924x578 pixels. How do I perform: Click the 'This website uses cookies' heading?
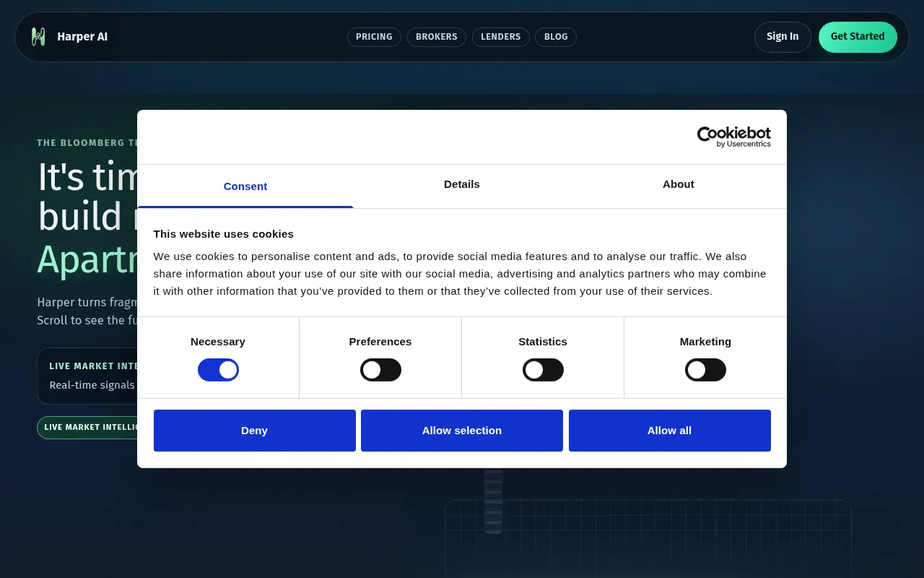click(223, 234)
